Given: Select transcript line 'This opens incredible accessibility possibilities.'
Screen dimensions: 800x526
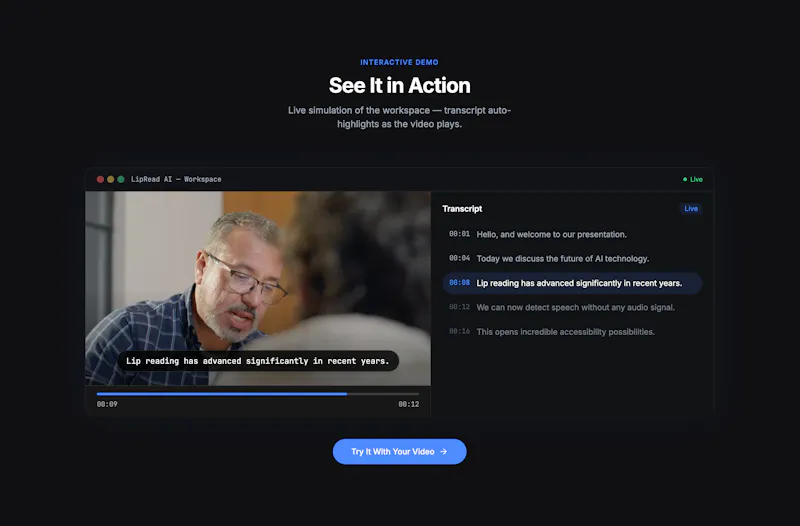Looking at the screenshot, I should [x=572, y=332].
